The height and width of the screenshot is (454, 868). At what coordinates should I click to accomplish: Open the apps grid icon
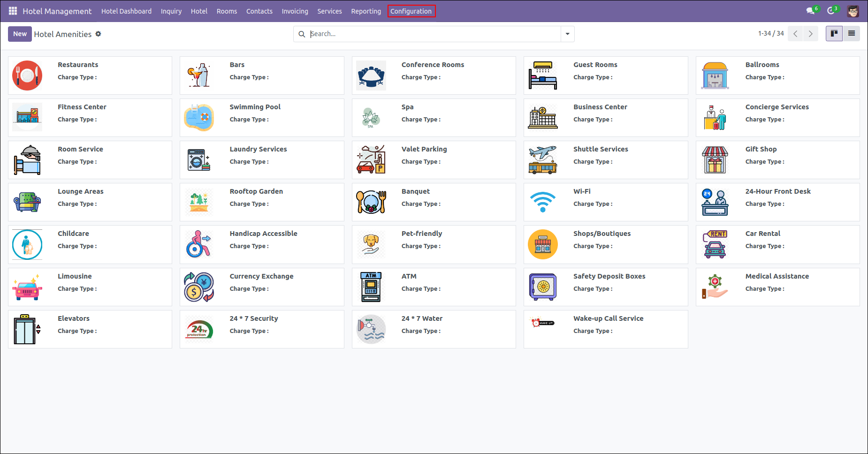(12, 11)
